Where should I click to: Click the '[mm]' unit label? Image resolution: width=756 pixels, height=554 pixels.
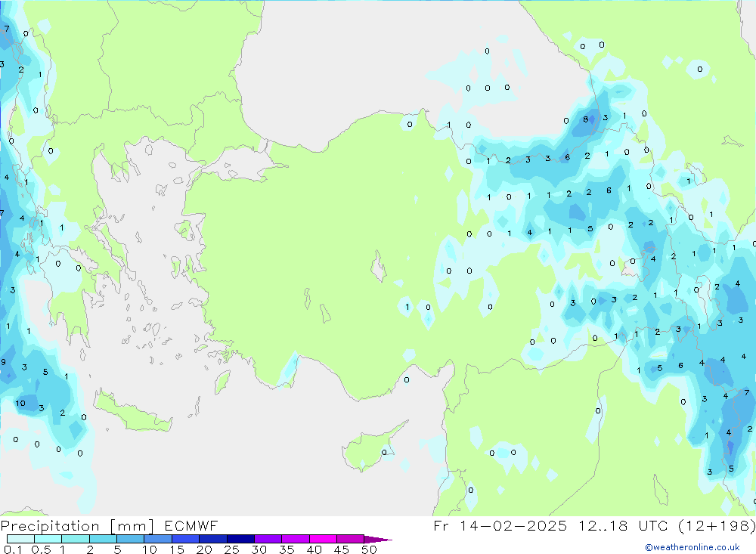pyautogui.click(x=132, y=526)
